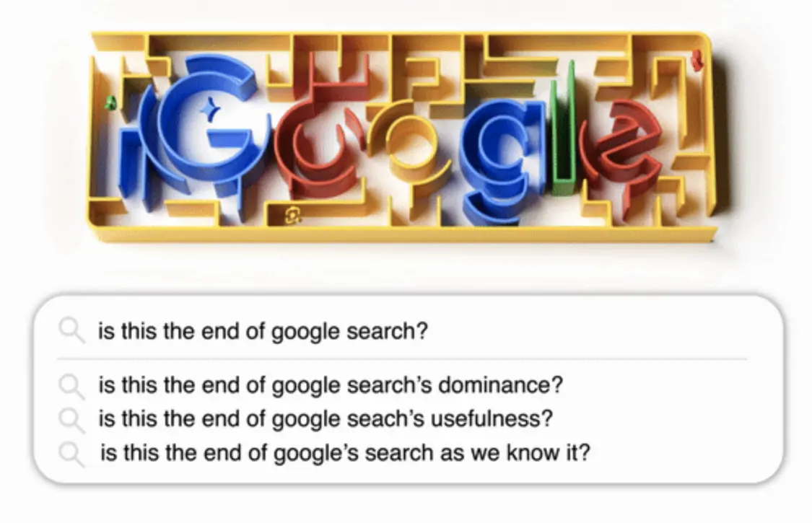Viewport: 812px width, 523px height.
Task: Select suggestion ending with "seach's usefulness?"
Action: 326,418
